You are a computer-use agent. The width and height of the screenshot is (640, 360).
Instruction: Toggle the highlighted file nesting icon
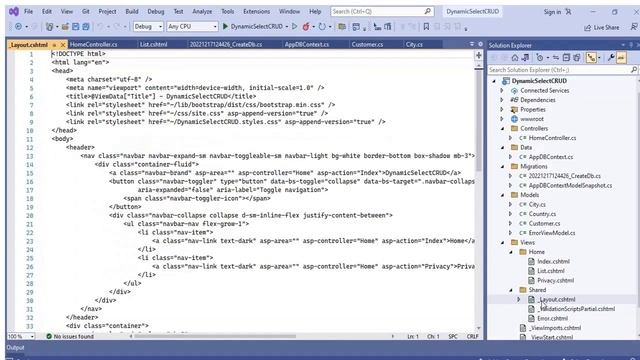coord(591,58)
